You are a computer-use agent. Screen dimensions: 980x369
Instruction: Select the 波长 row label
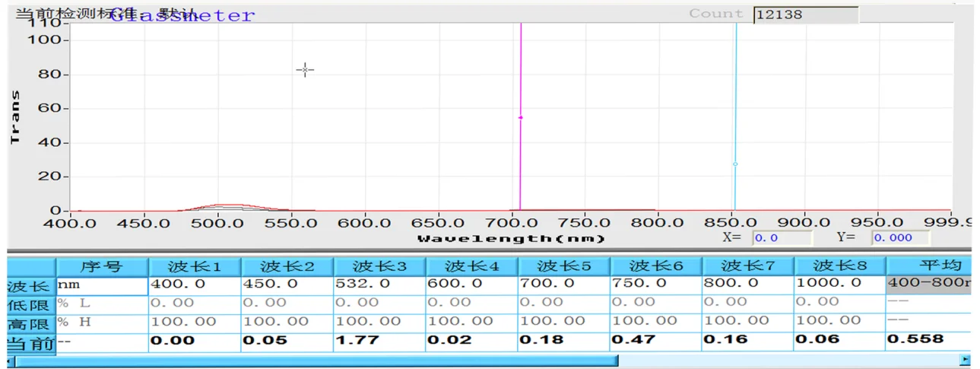[x=31, y=286]
